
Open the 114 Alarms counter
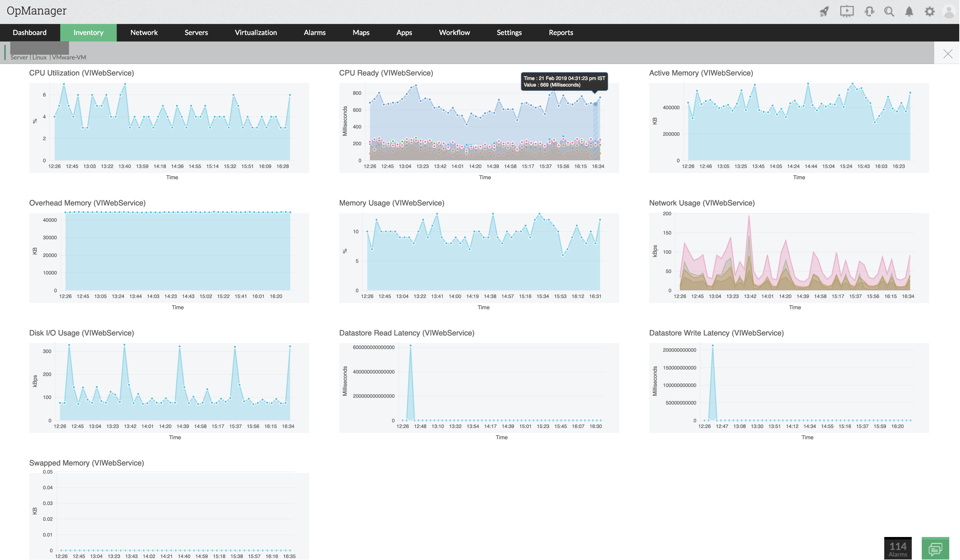pyautogui.click(x=898, y=548)
